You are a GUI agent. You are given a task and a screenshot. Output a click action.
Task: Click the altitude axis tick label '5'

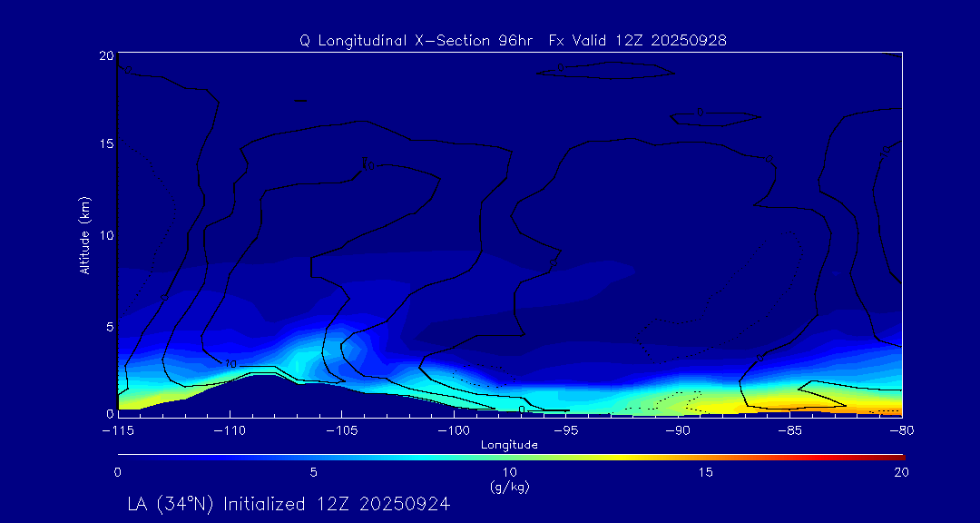pyautogui.click(x=111, y=327)
